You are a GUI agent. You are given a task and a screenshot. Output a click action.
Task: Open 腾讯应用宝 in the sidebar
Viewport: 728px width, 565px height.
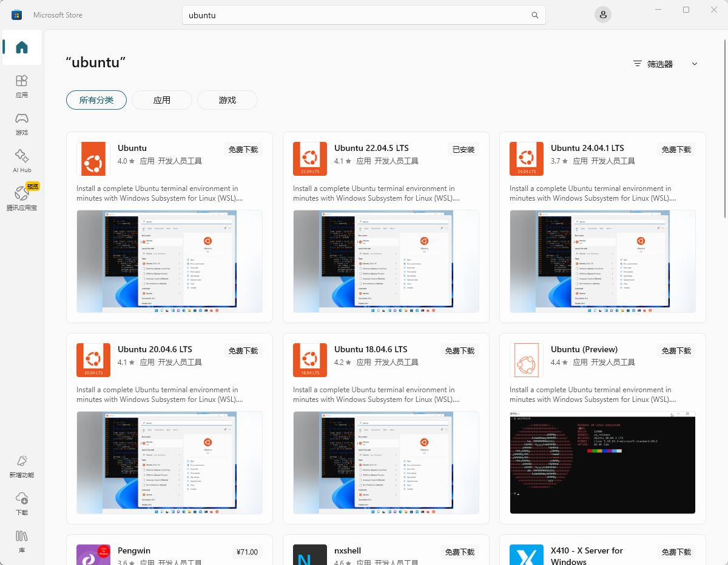22,199
